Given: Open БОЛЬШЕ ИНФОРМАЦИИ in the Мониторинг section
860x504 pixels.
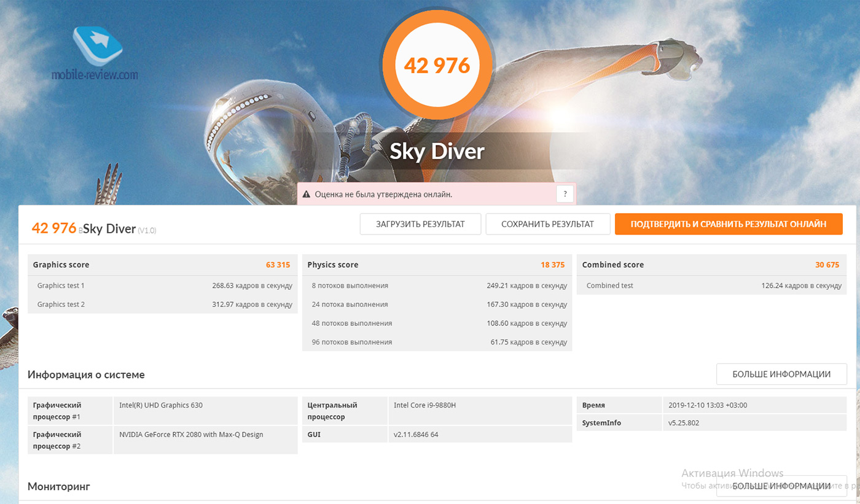Looking at the screenshot, I should 781,486.
